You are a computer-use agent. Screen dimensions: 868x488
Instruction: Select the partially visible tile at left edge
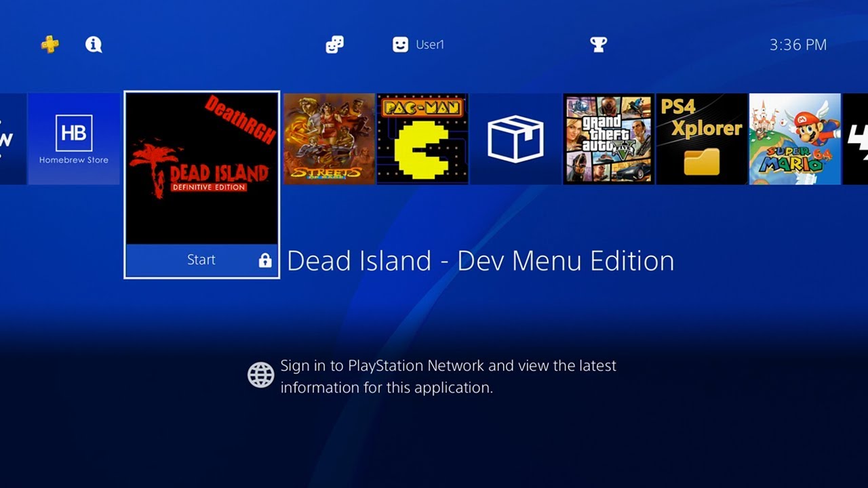pyautogui.click(x=13, y=139)
